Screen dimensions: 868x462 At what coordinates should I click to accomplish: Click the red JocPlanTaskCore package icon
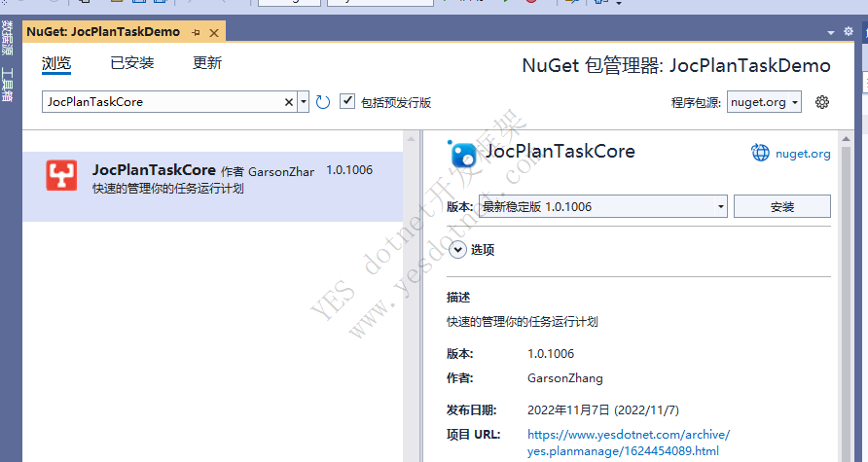[61, 175]
